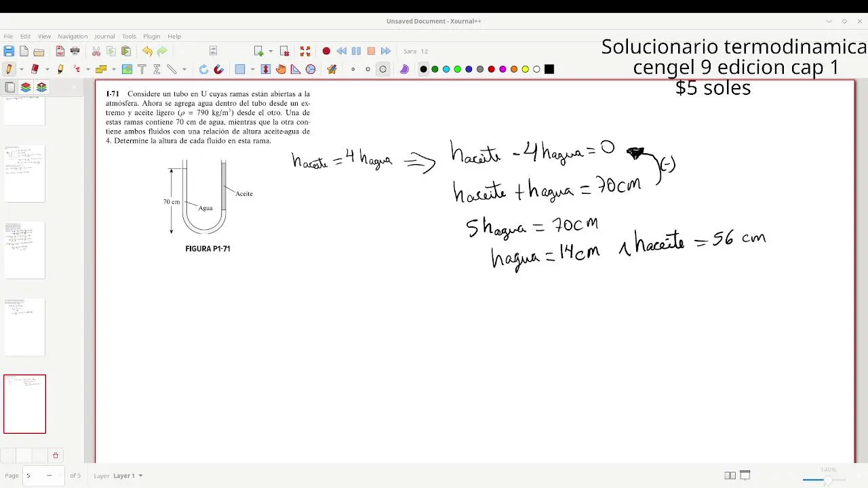Open the Edit menu
The image size is (868, 488).
pyautogui.click(x=25, y=36)
